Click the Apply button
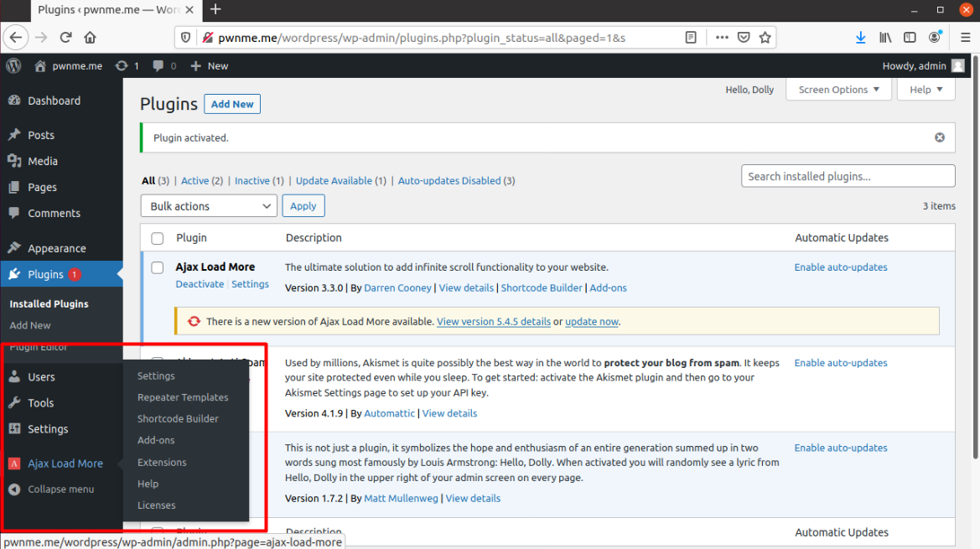 click(x=303, y=205)
